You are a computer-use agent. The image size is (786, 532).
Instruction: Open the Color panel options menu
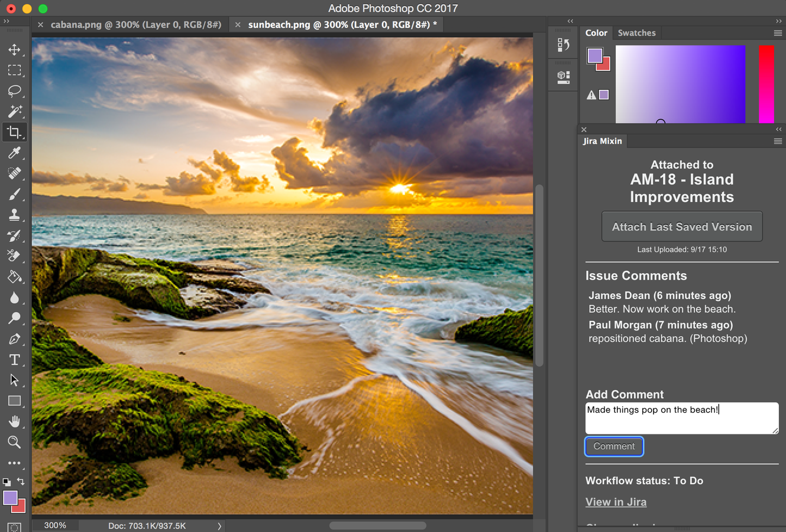(x=778, y=33)
